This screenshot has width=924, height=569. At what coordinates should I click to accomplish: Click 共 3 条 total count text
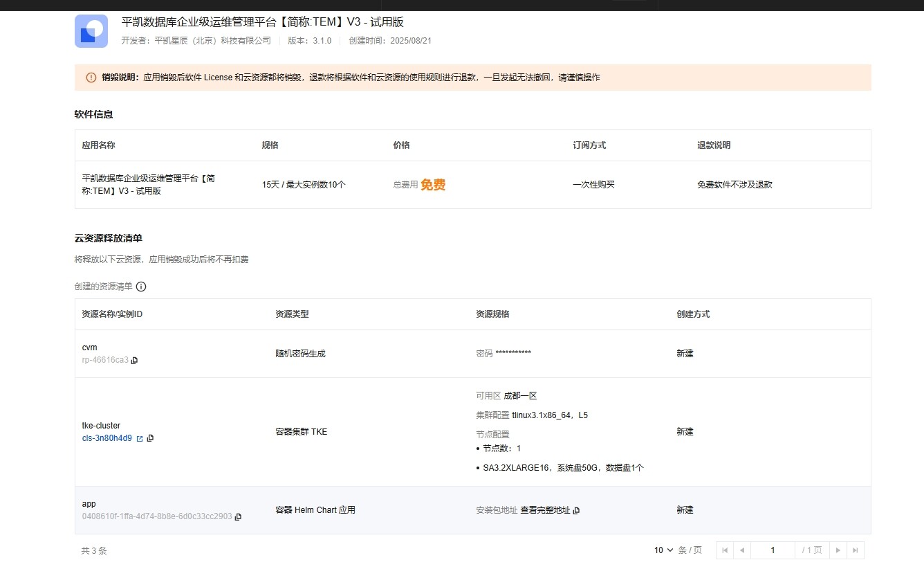(94, 551)
